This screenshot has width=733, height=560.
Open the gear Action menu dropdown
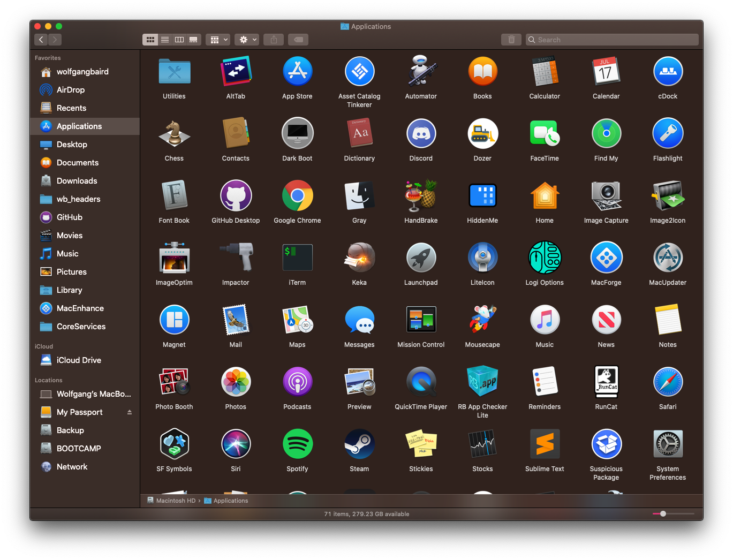(x=247, y=40)
